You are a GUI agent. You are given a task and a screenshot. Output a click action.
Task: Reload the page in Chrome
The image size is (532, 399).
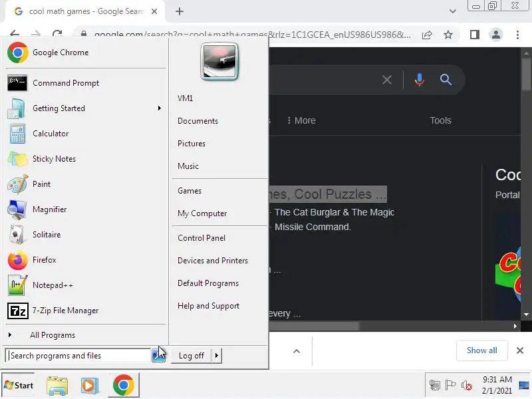(57, 34)
